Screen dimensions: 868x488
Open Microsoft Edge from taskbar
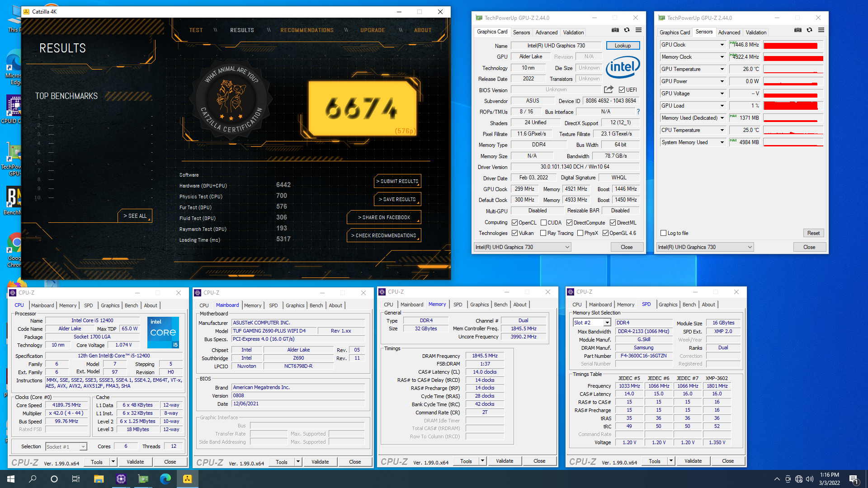tap(165, 479)
